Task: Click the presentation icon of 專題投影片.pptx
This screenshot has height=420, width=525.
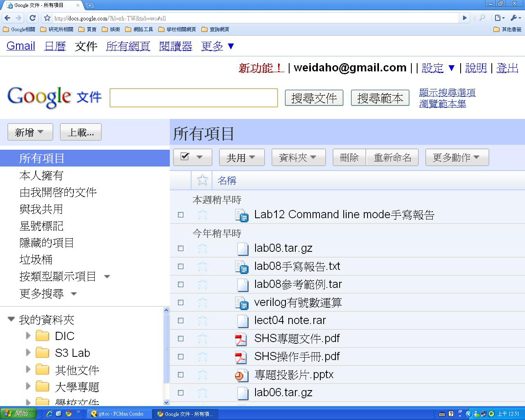Action: tap(242, 375)
